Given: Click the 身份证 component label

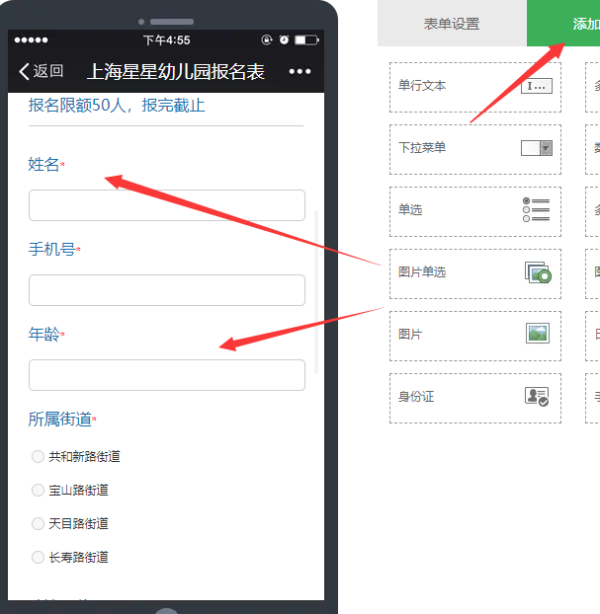Looking at the screenshot, I should coord(416,396).
